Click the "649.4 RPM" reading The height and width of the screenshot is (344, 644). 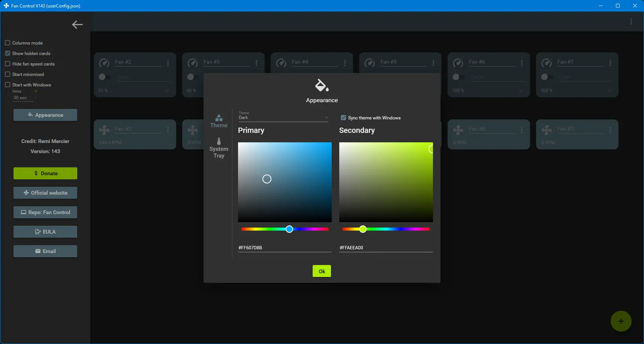pyautogui.click(x=110, y=143)
